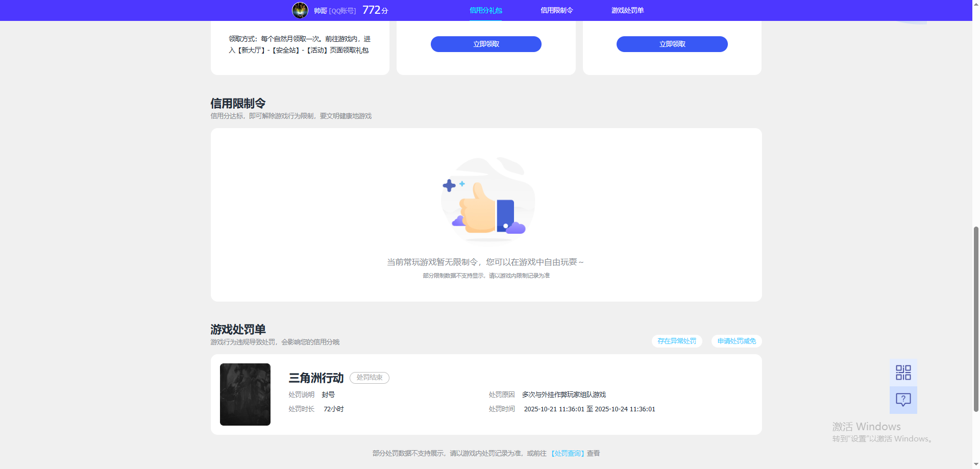Click the 领取方式 instructions text
The height and width of the screenshot is (469, 980).
(x=300, y=44)
